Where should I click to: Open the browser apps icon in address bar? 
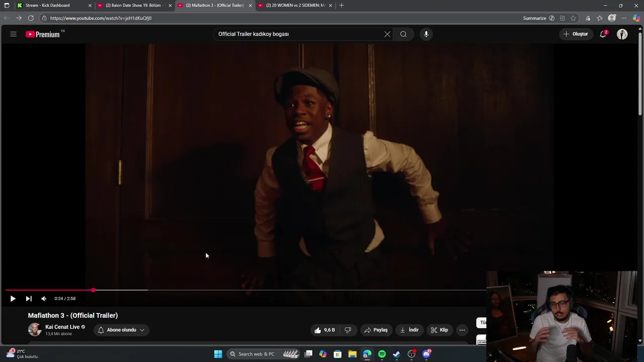point(562,18)
